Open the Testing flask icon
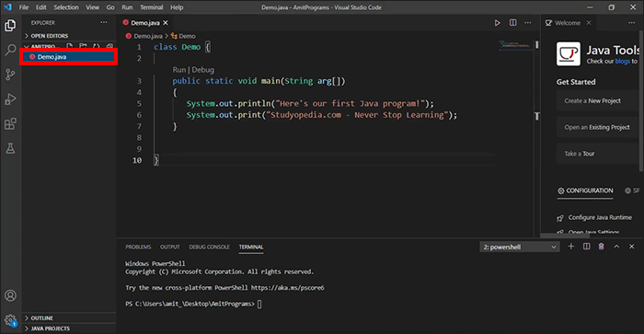The width and height of the screenshot is (644, 334). tap(10, 148)
